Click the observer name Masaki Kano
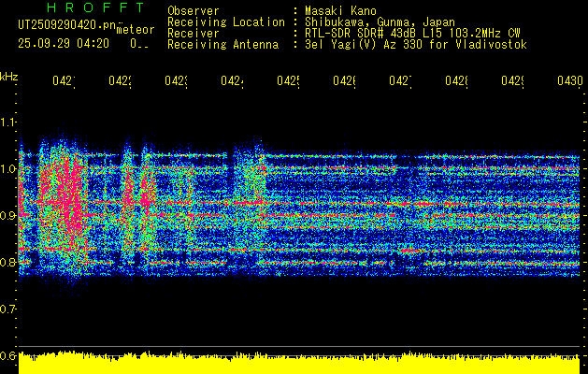 click(340, 11)
